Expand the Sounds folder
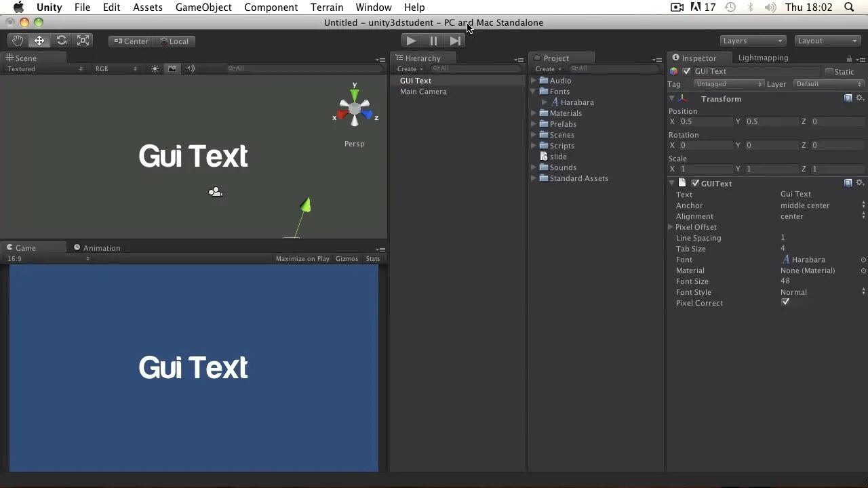Image resolution: width=868 pixels, height=488 pixels. (534, 167)
